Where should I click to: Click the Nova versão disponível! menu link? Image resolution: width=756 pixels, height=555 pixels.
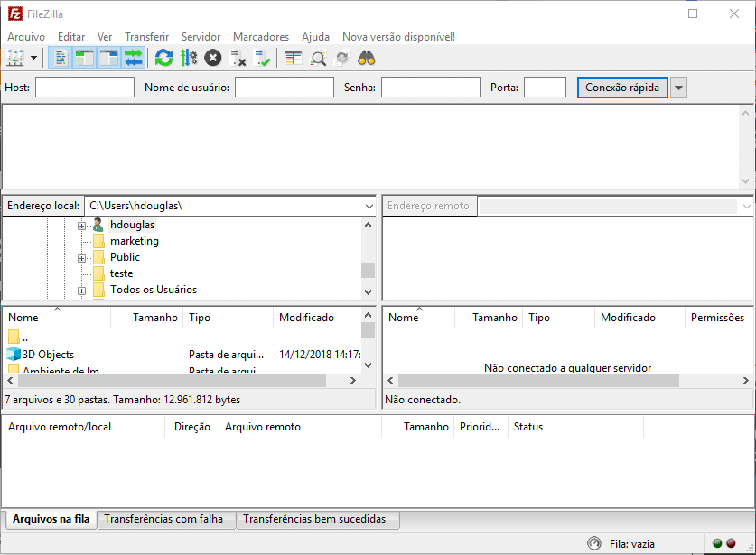point(398,37)
